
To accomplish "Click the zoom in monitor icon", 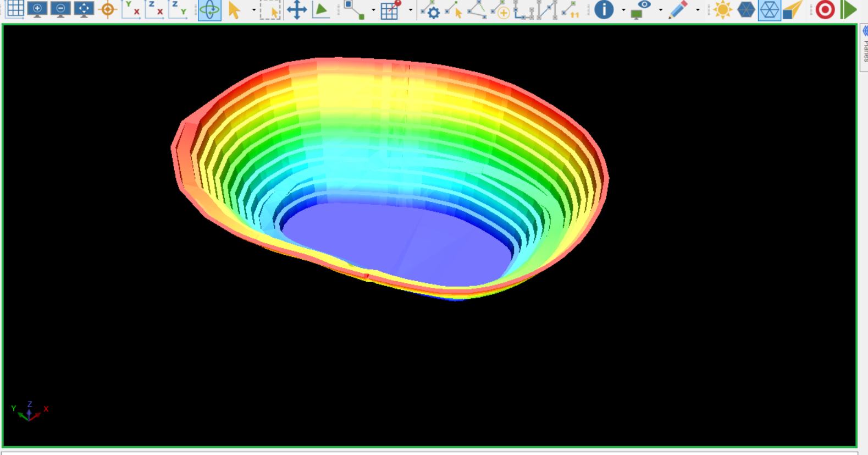I will (x=37, y=9).
